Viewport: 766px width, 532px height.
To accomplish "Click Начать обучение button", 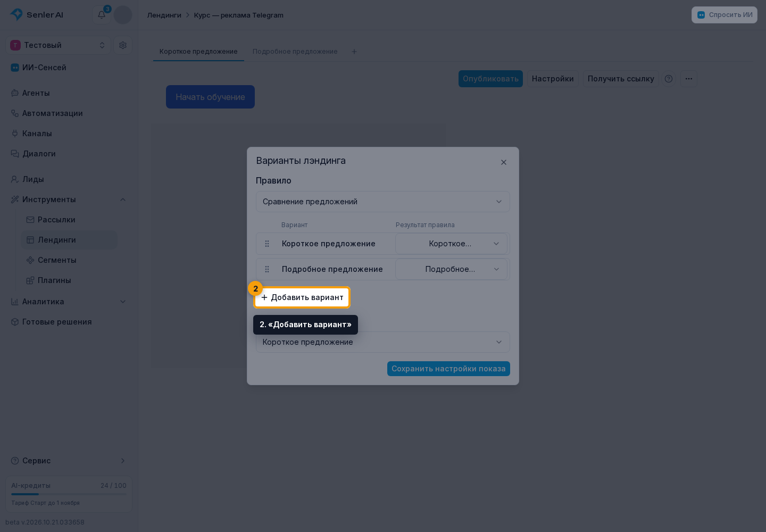I will (210, 97).
